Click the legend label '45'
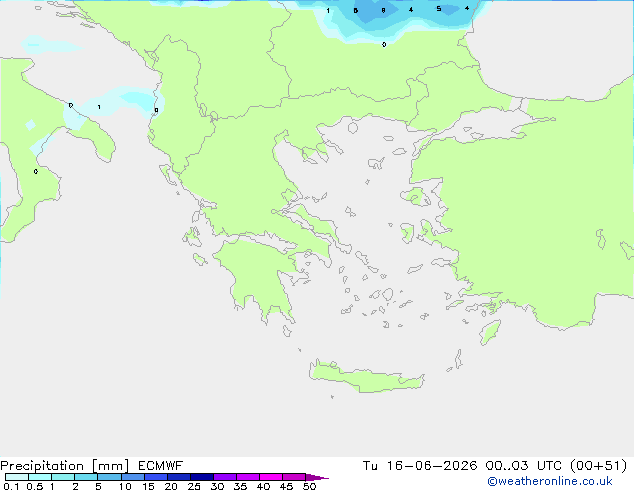This screenshot has width=634, height=490. (x=286, y=486)
